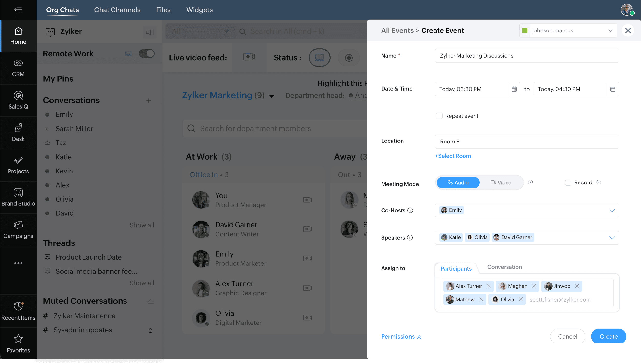Open Recent Items in sidebar
This screenshot has width=641, height=364.
pyautogui.click(x=18, y=311)
